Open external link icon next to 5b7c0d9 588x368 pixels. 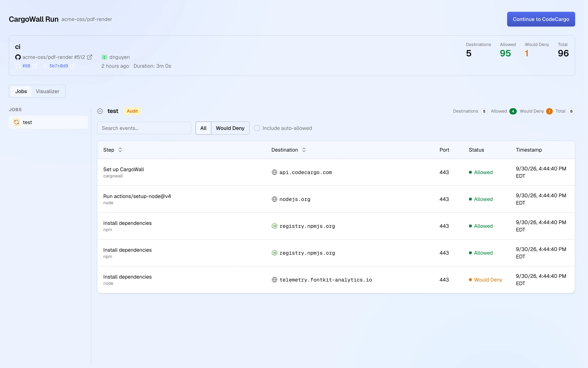coord(72,66)
